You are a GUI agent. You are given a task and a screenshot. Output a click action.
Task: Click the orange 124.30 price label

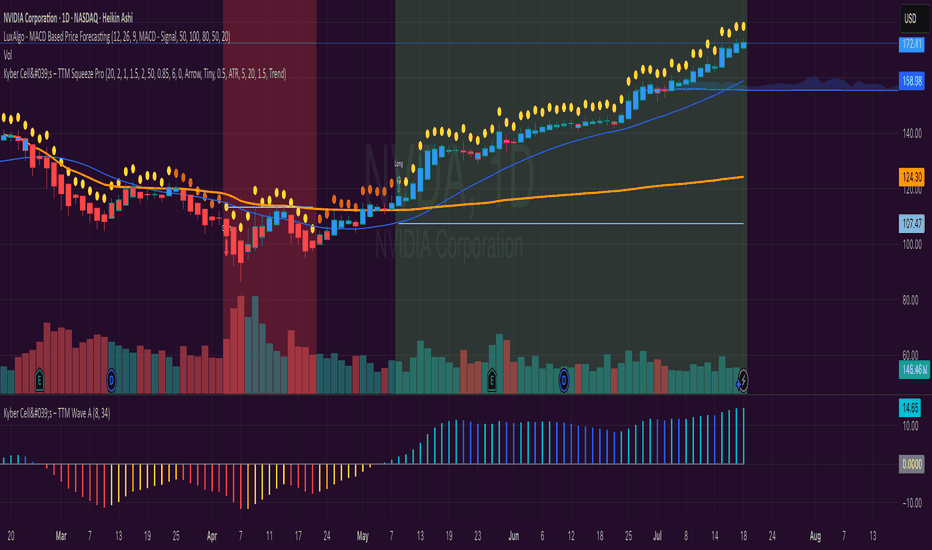912,177
